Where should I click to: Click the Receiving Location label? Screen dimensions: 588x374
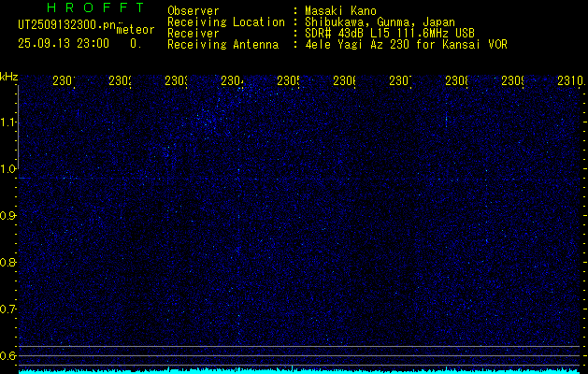[226, 22]
